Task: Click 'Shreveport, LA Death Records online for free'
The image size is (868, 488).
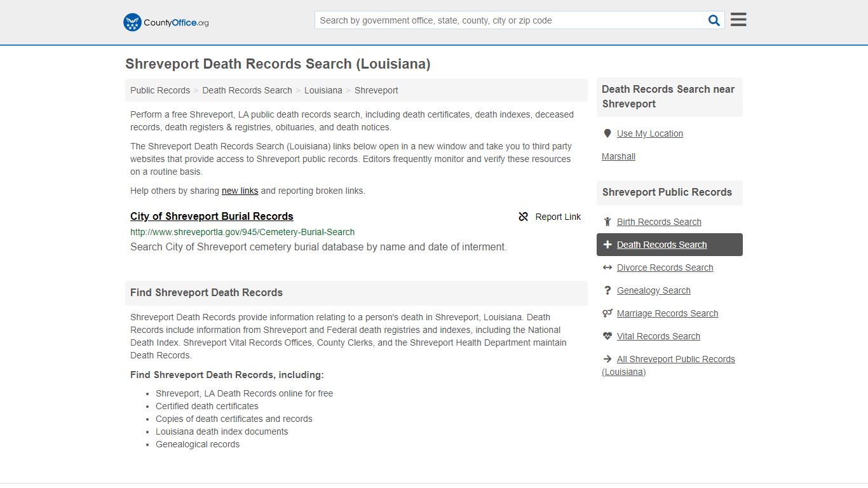Action: coord(244,393)
